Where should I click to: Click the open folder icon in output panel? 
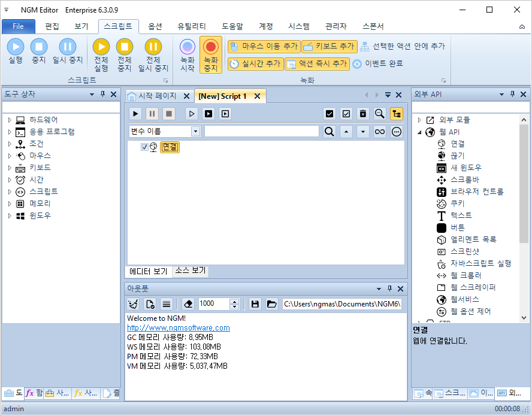click(x=271, y=304)
